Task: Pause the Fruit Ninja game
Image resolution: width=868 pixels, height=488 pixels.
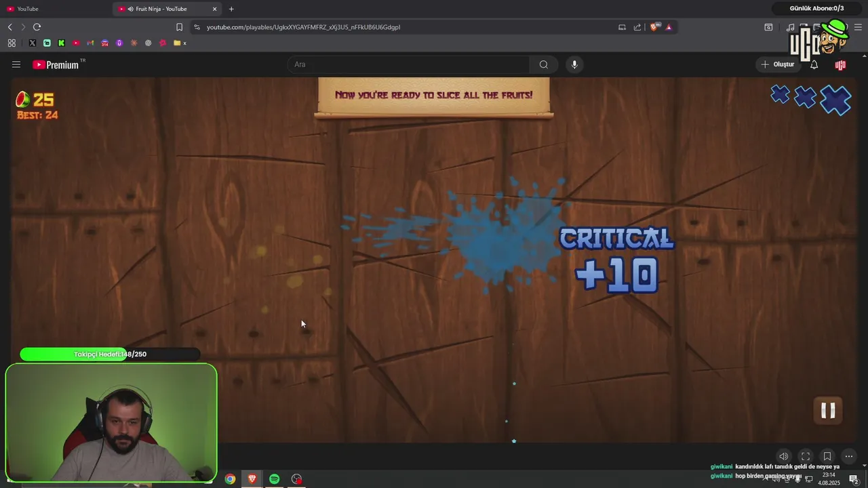Action: click(x=828, y=410)
